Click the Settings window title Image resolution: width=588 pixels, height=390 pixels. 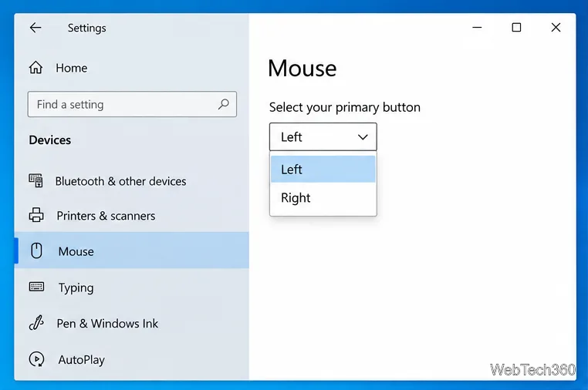(x=86, y=28)
